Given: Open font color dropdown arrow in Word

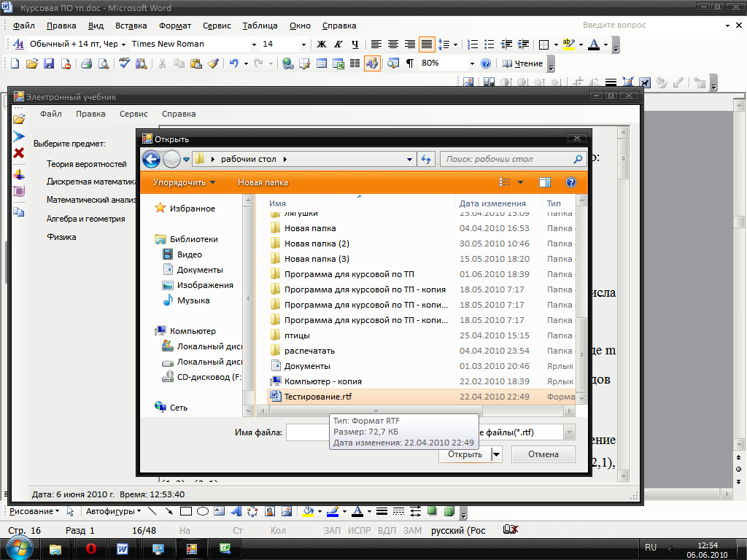Looking at the screenshot, I should click(606, 44).
